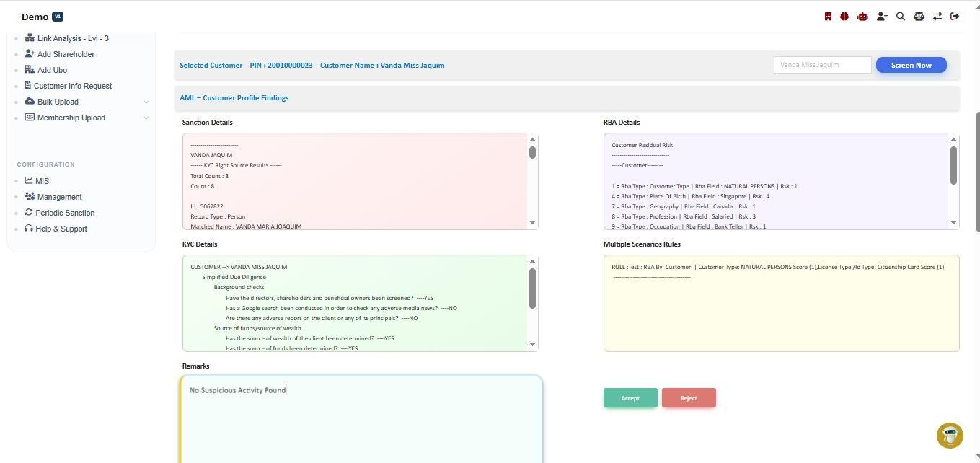Click the 'Id : 5067822' line

point(207,206)
